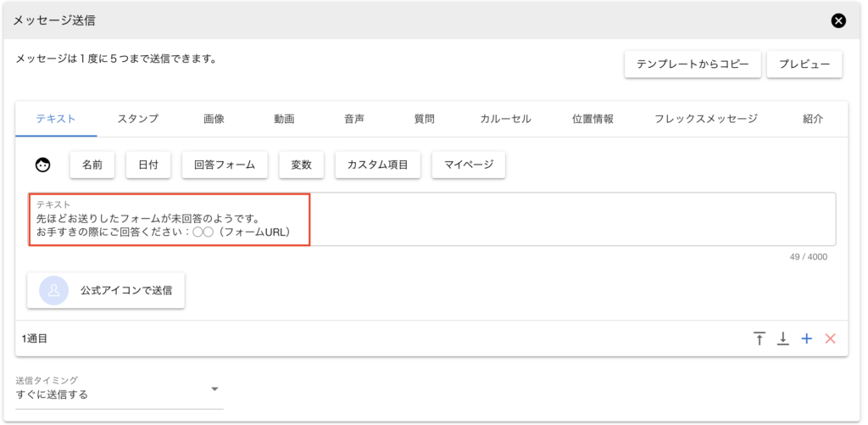Image resolution: width=868 pixels, height=425 pixels.
Task: Click the emoji face icon
Action: 42,165
